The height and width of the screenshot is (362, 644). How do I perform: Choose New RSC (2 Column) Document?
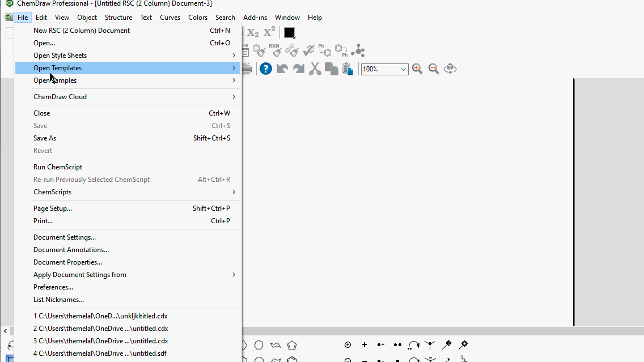pyautogui.click(x=128, y=31)
